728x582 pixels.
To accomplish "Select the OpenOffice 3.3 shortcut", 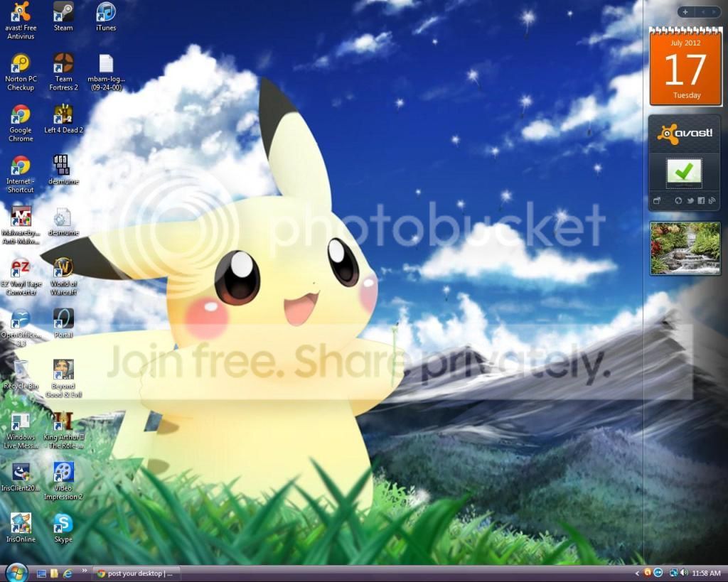I will coord(21,328).
